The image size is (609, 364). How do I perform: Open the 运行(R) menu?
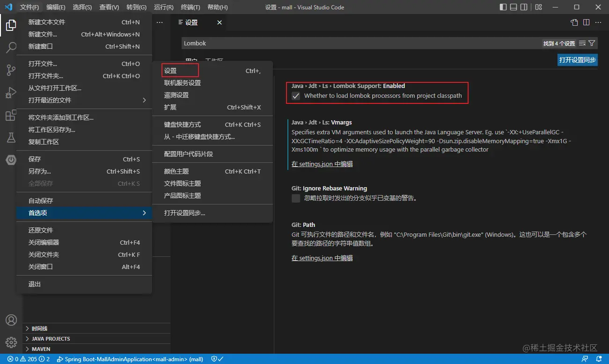point(163,7)
